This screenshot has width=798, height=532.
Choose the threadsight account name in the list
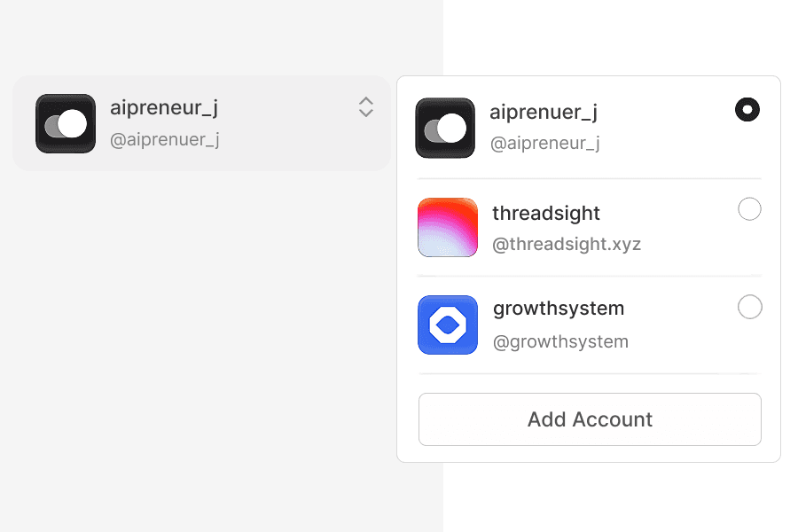[x=546, y=213]
